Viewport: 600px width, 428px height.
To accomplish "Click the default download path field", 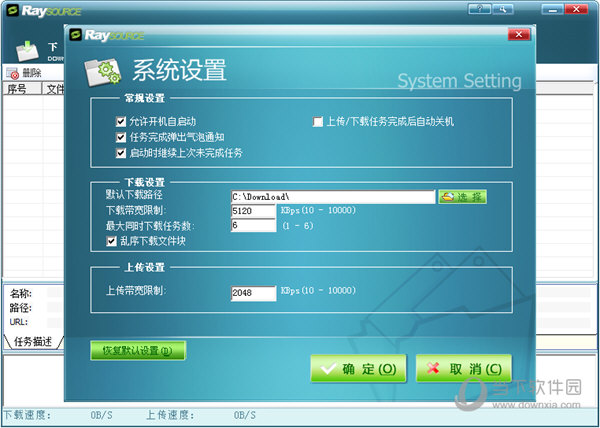I will point(333,197).
